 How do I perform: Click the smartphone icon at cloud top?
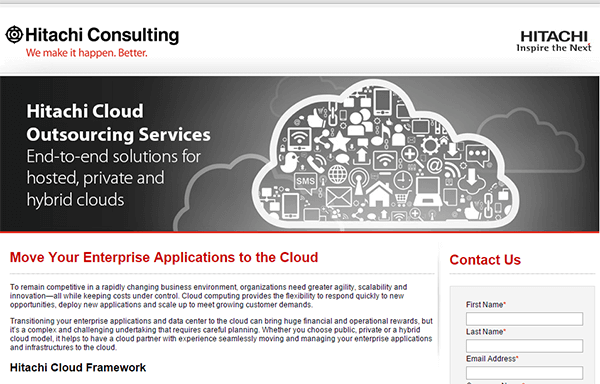382,101
